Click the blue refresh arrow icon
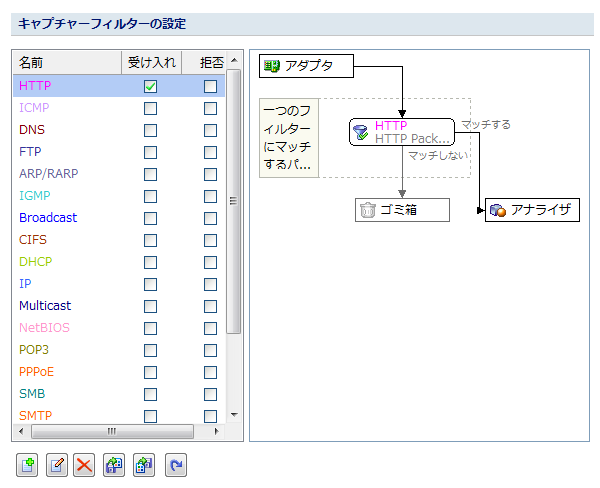This screenshot has height=488, width=600. (176, 465)
